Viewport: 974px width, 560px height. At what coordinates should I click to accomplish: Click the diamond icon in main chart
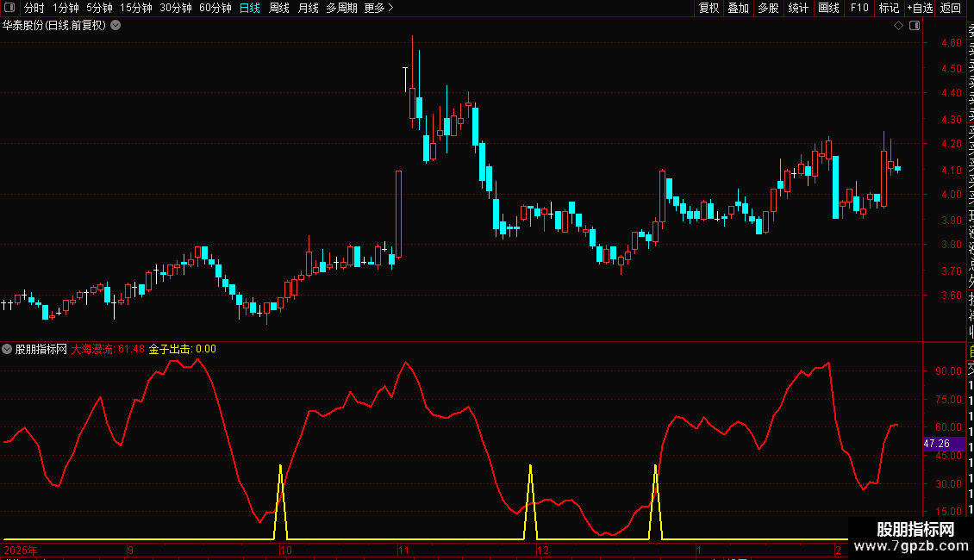pyautogui.click(x=898, y=26)
